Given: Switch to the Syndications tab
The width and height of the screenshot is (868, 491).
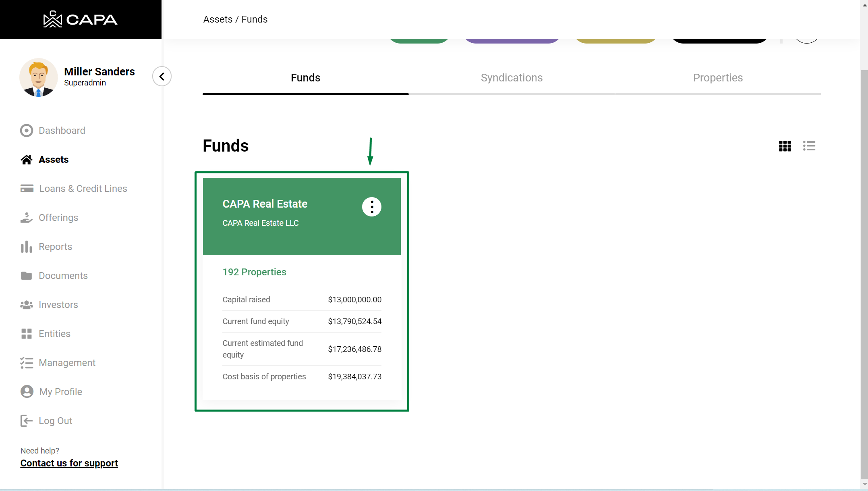Looking at the screenshot, I should pos(512,78).
